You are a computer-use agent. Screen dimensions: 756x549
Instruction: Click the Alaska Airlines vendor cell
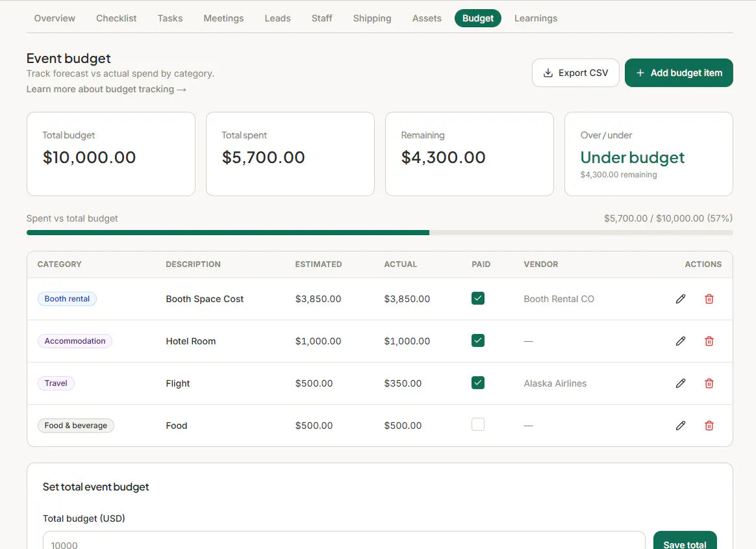[555, 383]
